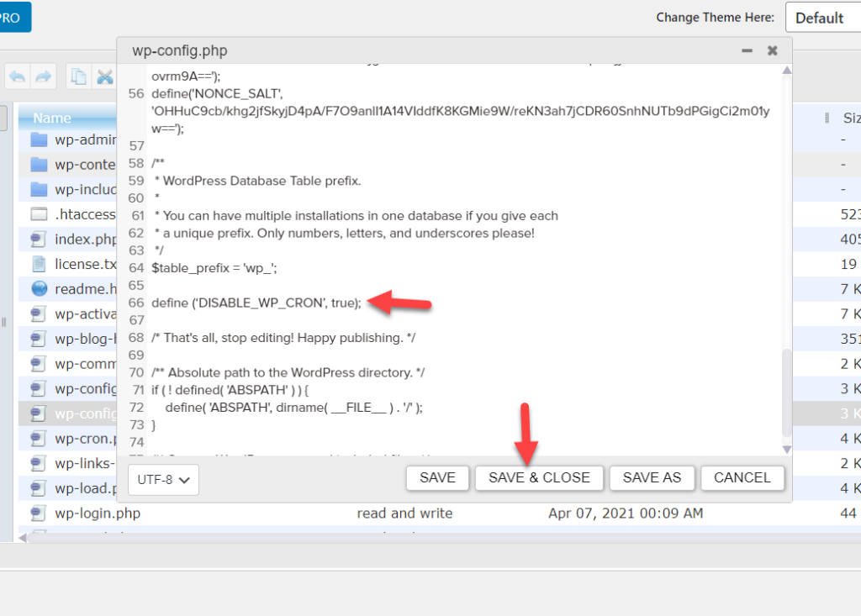
Task: Click the SAVE button
Action: click(437, 477)
